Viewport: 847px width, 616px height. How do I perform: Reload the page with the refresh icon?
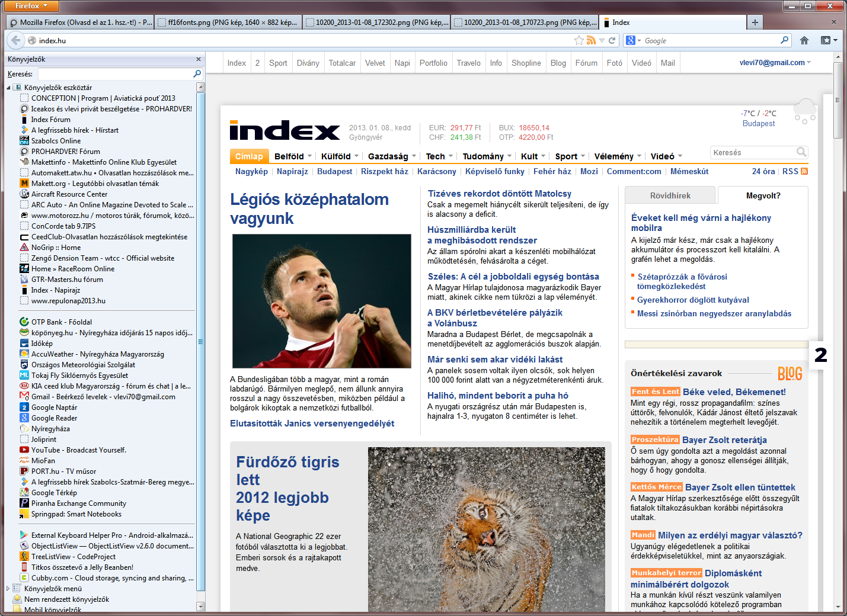tap(612, 40)
